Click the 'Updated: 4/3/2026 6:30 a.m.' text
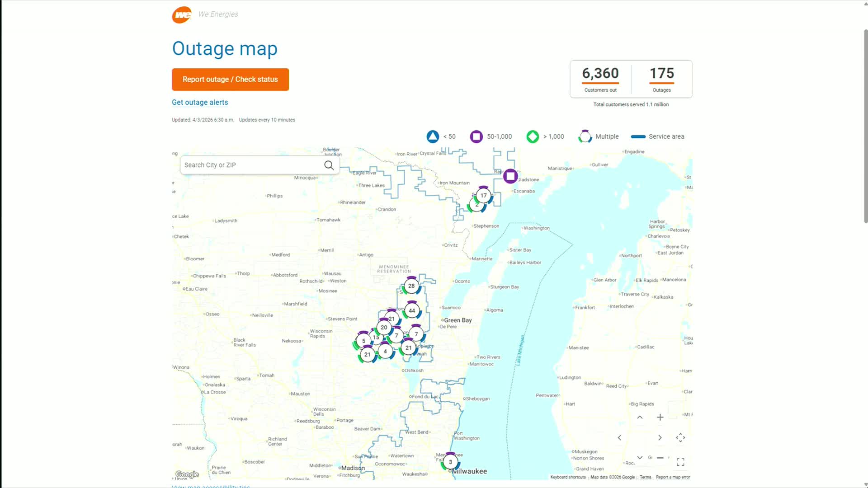 click(203, 120)
